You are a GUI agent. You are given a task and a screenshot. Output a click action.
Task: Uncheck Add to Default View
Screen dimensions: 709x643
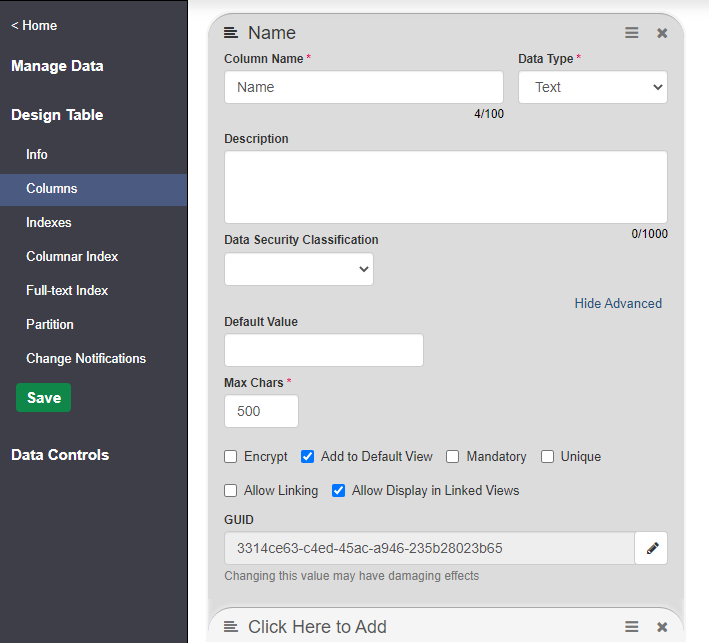[308, 457]
